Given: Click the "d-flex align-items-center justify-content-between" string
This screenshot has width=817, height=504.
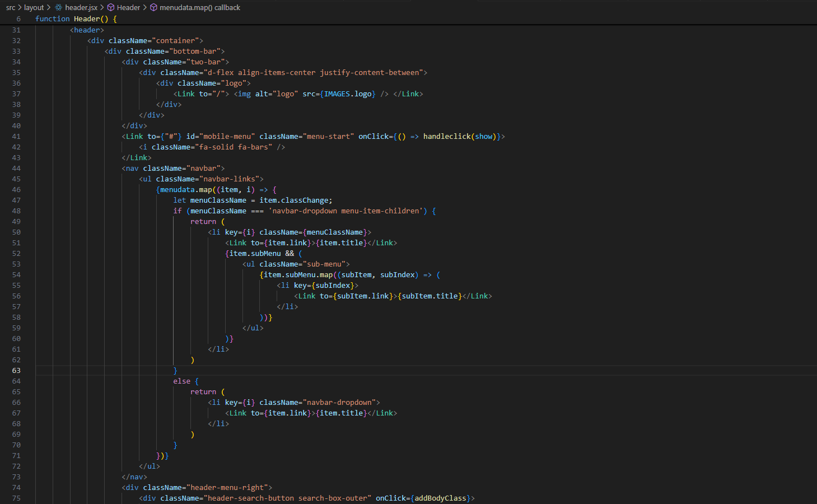Looking at the screenshot, I should (314, 72).
